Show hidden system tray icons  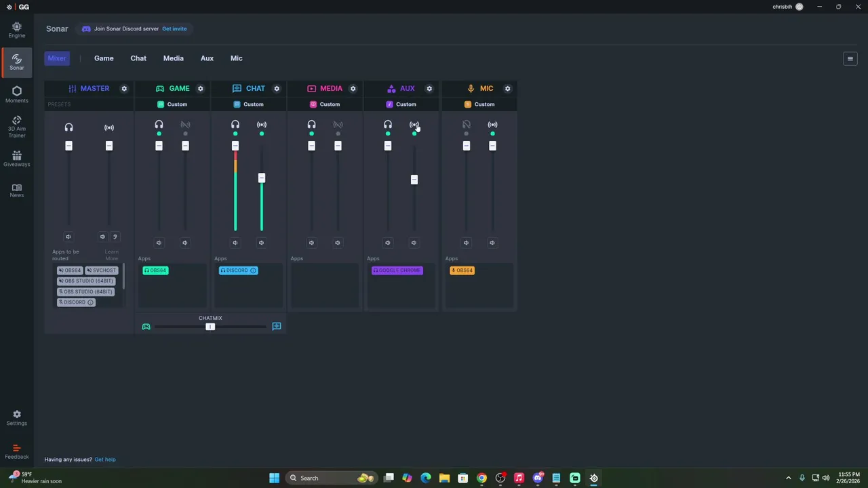pos(788,478)
